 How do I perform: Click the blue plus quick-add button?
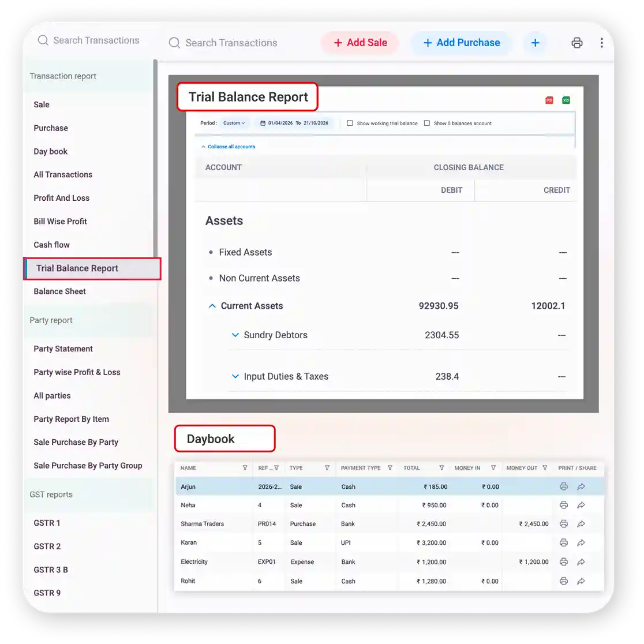(x=535, y=43)
